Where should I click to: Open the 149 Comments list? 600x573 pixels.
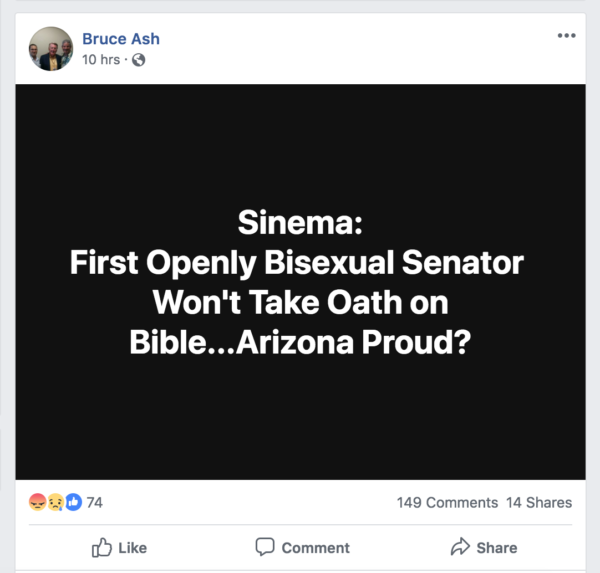pyautogui.click(x=447, y=503)
